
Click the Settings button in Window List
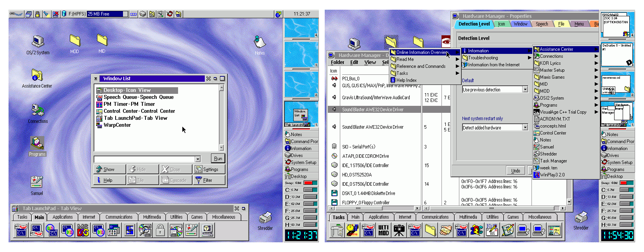[x=209, y=169]
